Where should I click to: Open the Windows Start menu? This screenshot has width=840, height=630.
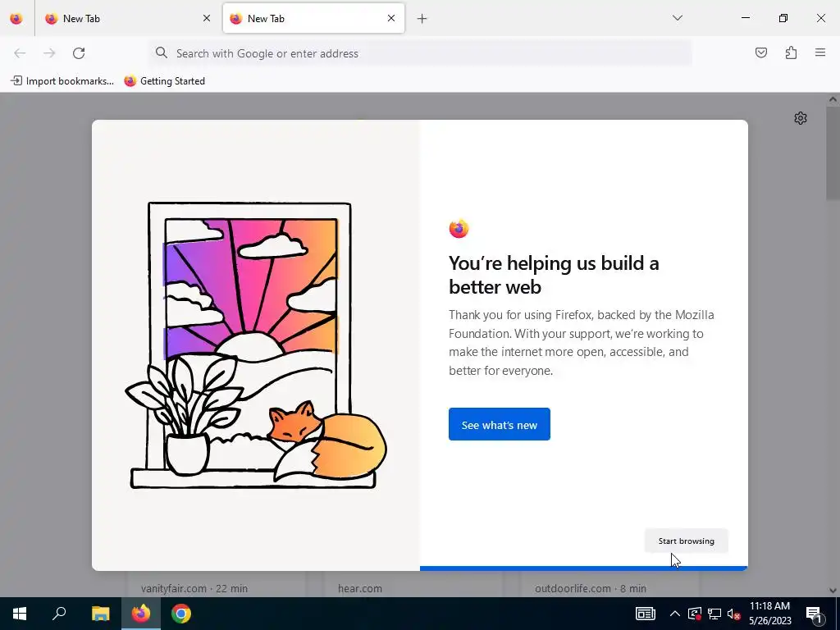point(20,614)
